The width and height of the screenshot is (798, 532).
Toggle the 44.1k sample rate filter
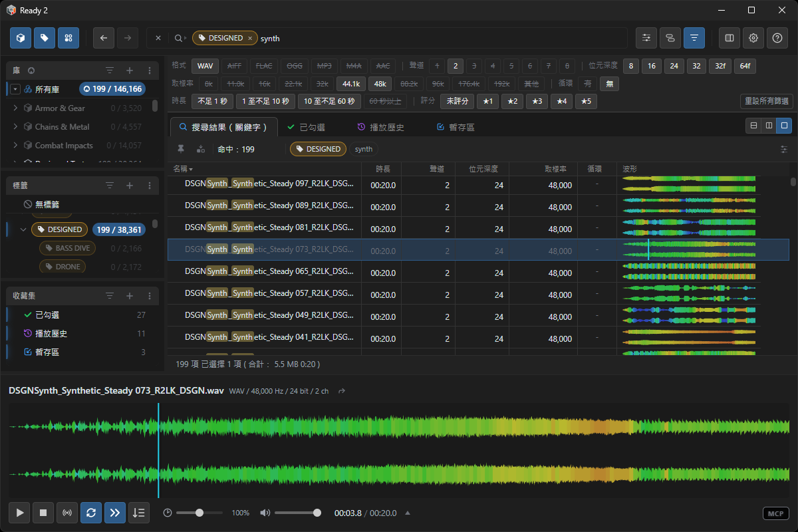pos(351,84)
